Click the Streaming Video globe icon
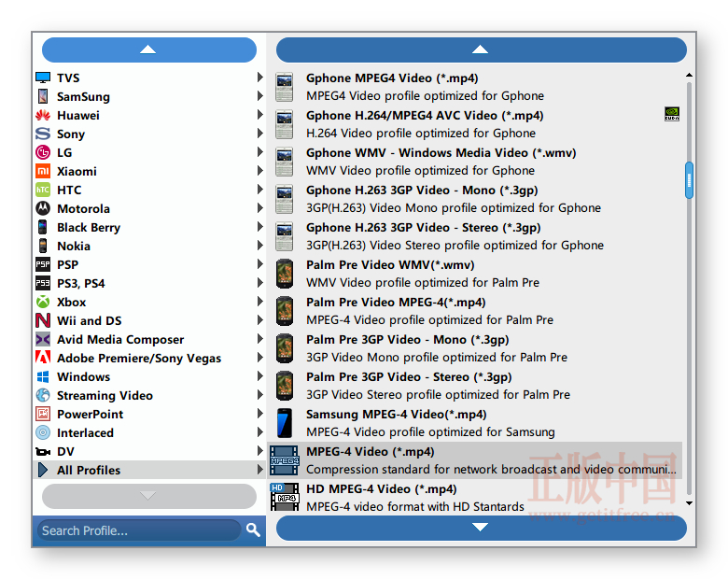Viewport: 728px width, 579px height. (43, 395)
